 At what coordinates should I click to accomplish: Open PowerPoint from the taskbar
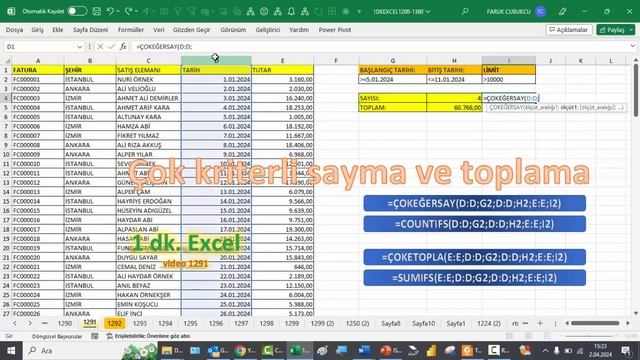[x=385, y=351]
